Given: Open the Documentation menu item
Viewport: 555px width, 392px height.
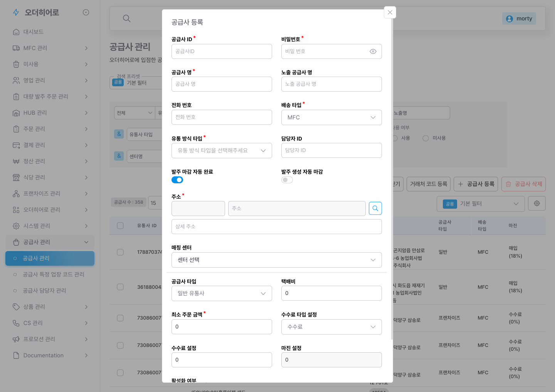Looking at the screenshot, I should [50, 355].
